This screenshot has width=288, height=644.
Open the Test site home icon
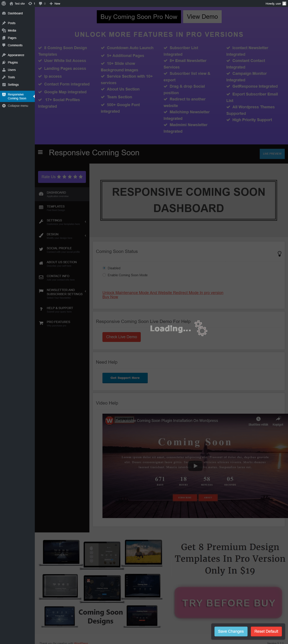click(11, 3)
